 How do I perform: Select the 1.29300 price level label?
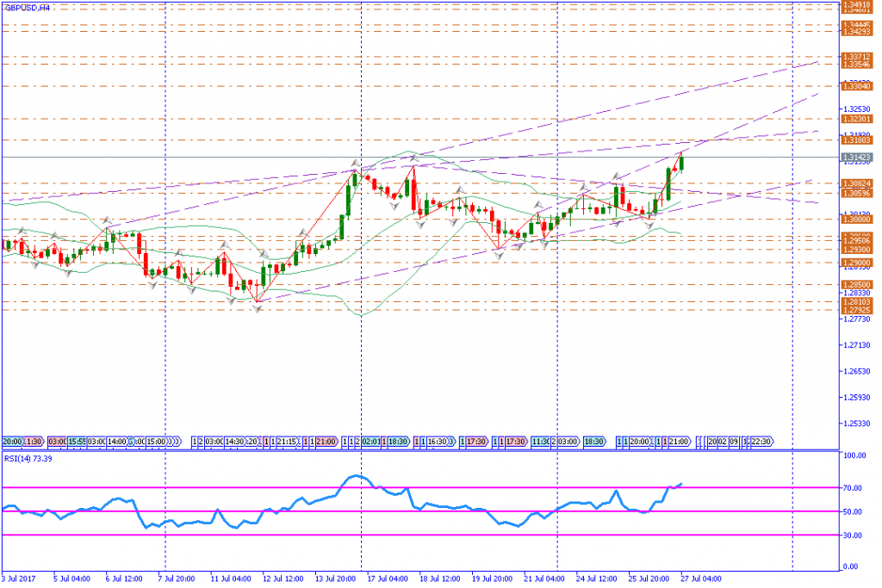(857, 250)
